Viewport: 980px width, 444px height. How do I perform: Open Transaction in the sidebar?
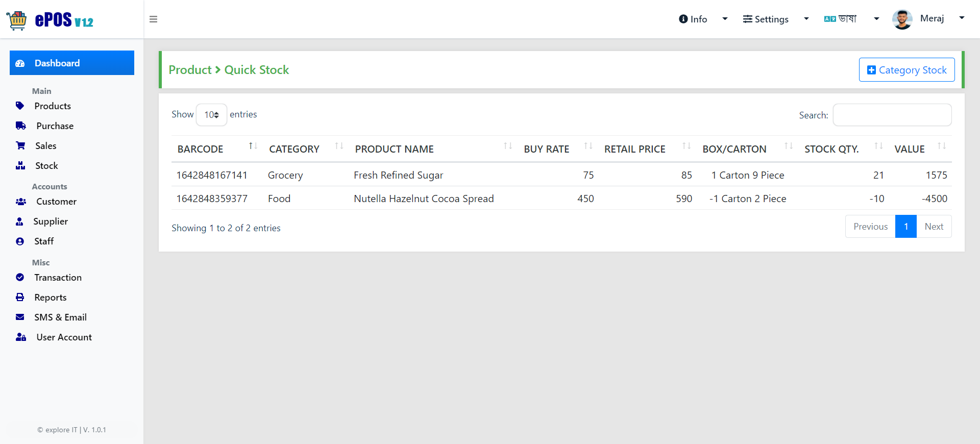58,277
